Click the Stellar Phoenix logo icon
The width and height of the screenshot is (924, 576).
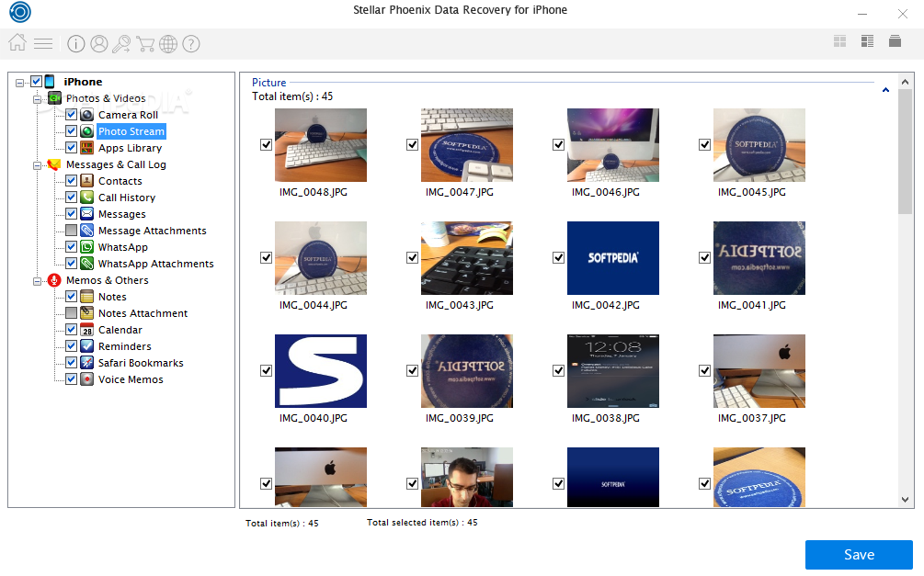tap(20, 12)
